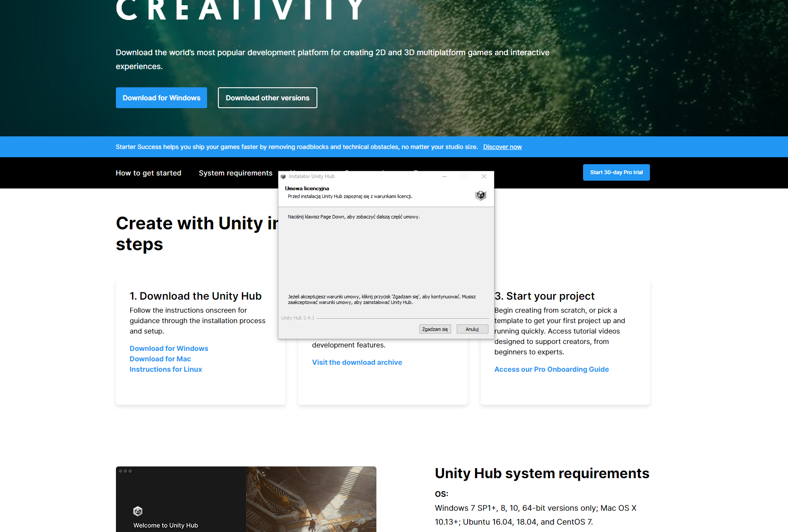The width and height of the screenshot is (788, 532).
Task: Click the blue Download for Windows hero button
Action: click(162, 98)
